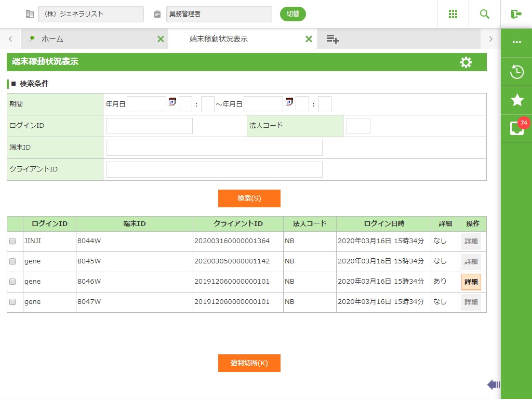This screenshot has width=532, height=399.
Task: Open end date calendar picker icon
Action: 289,102
